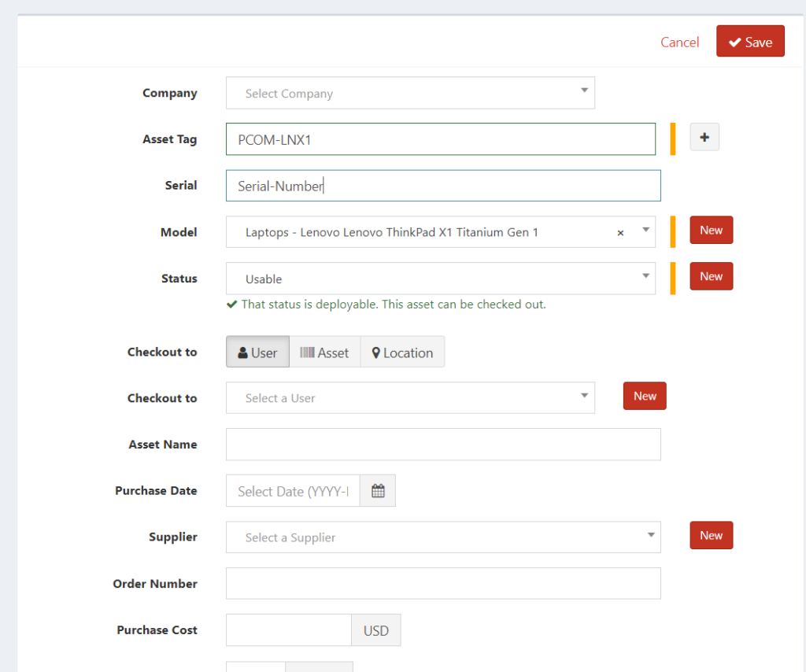This screenshot has height=672, width=806.
Task: Focus the Asset Tag input field
Action: click(x=440, y=139)
